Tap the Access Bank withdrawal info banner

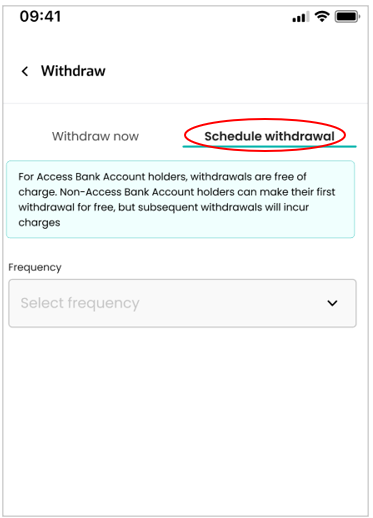point(180,199)
